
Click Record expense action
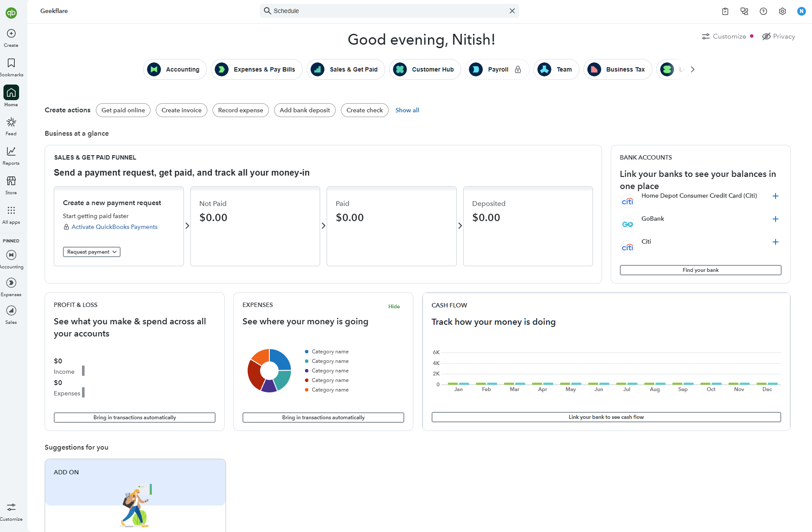[x=241, y=110]
